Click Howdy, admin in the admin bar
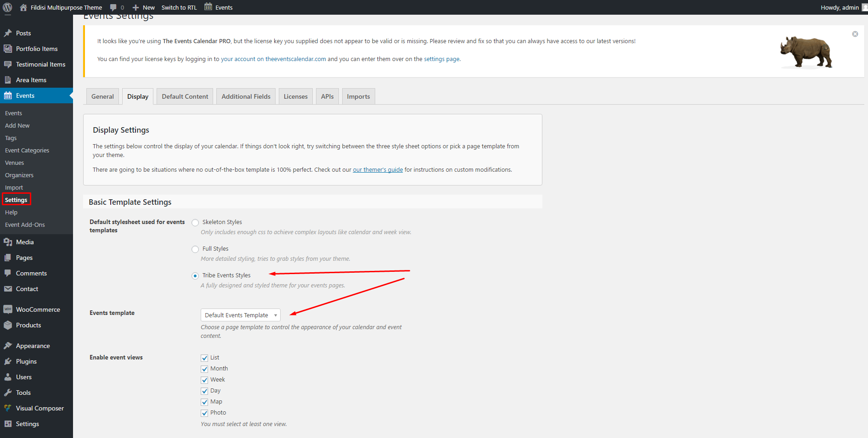This screenshot has height=438, width=868. point(840,7)
